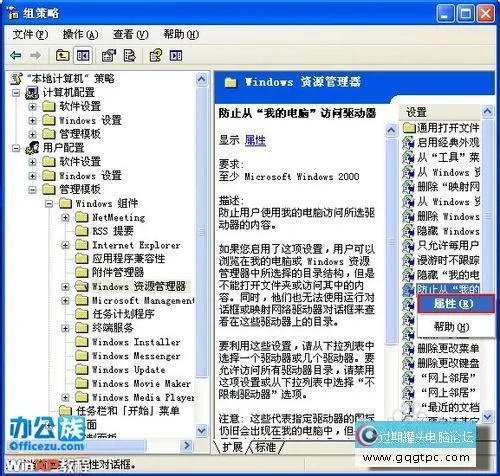Click the 附件管理器 folder icon

pos(82,272)
